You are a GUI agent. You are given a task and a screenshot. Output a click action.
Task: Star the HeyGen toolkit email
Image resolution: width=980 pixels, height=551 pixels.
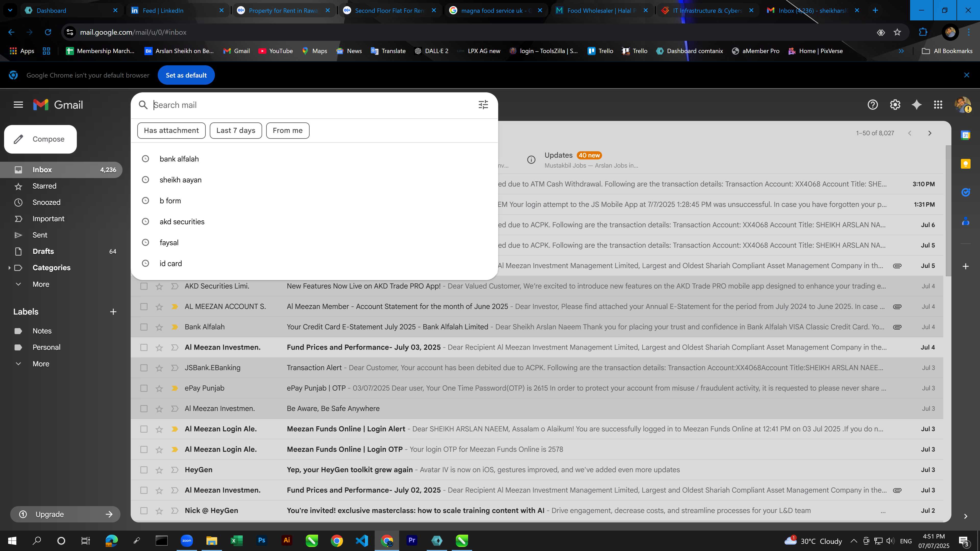coord(159,470)
